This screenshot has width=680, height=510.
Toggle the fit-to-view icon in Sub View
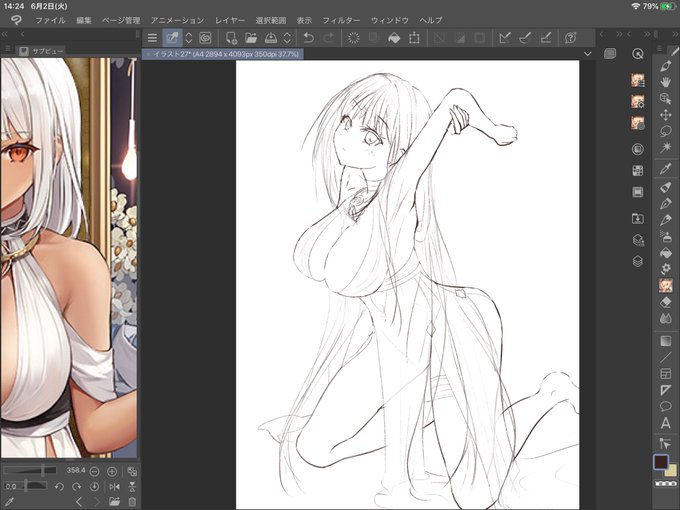(132, 471)
